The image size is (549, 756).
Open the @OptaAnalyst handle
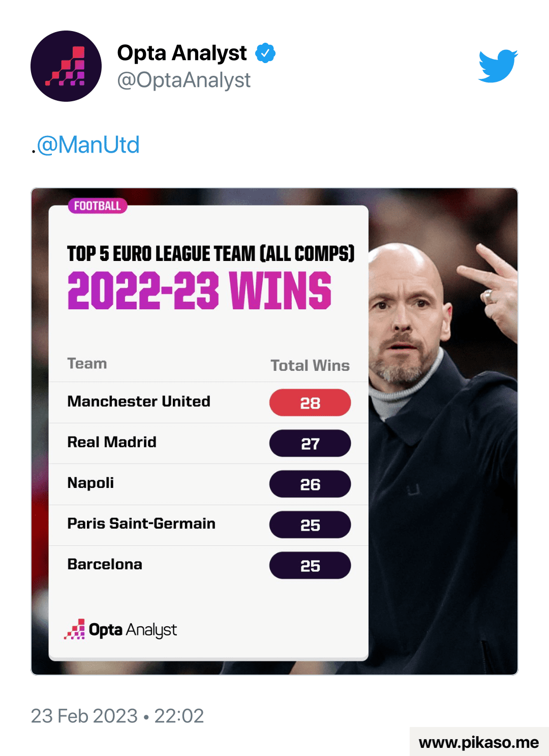[184, 80]
